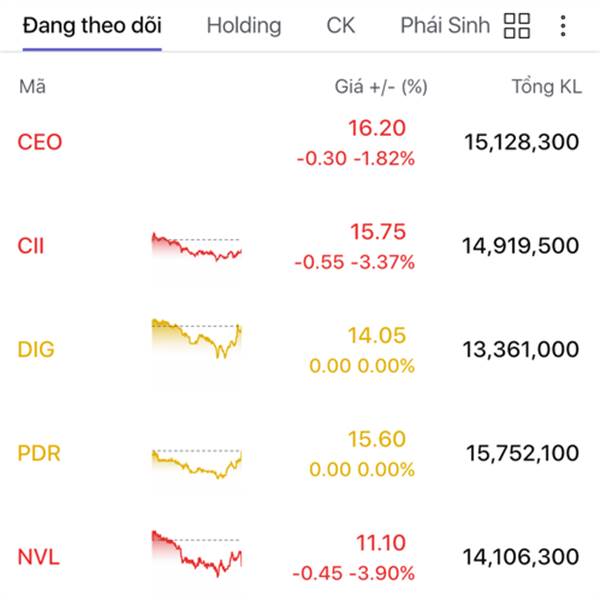
Task: Select the Đang theo dõi tab
Action: click(92, 26)
